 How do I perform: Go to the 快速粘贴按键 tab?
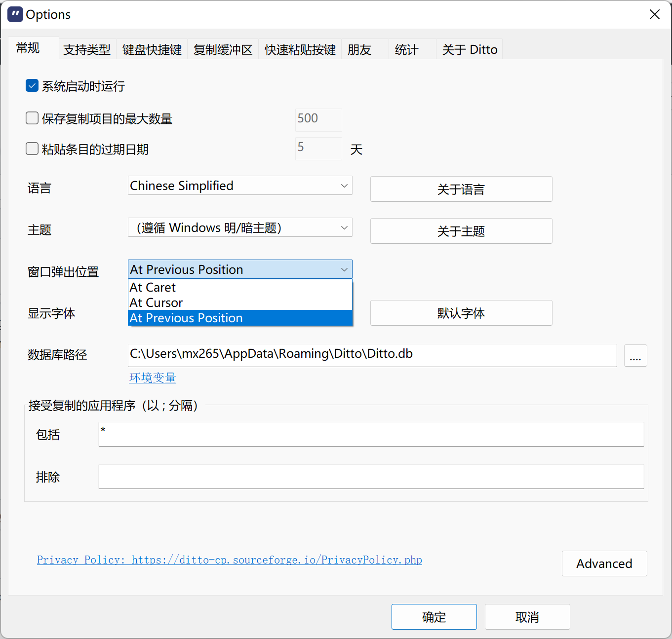[300, 49]
